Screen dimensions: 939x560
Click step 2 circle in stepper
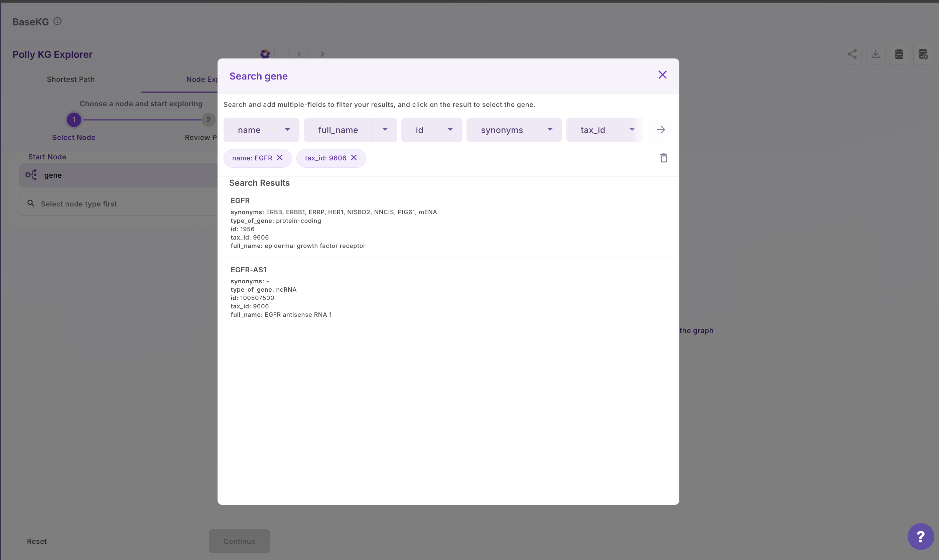tap(208, 120)
